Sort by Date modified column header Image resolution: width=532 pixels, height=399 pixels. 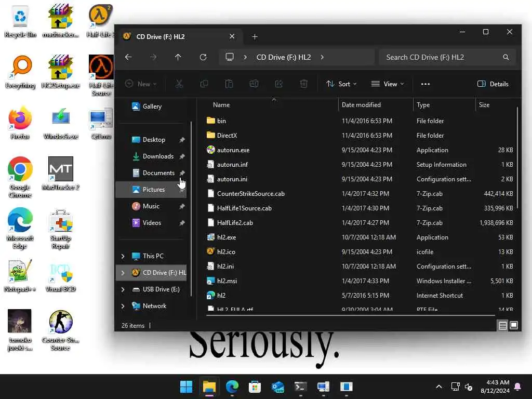tap(361, 105)
